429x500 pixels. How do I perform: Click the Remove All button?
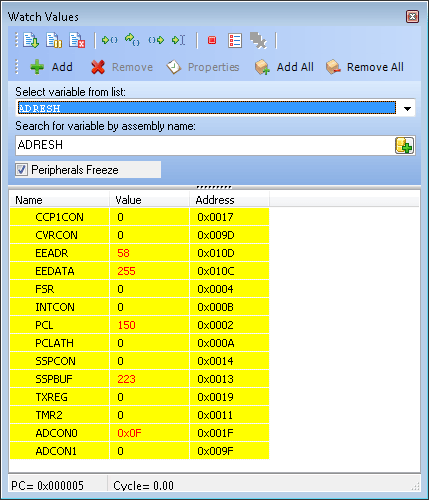click(365, 67)
